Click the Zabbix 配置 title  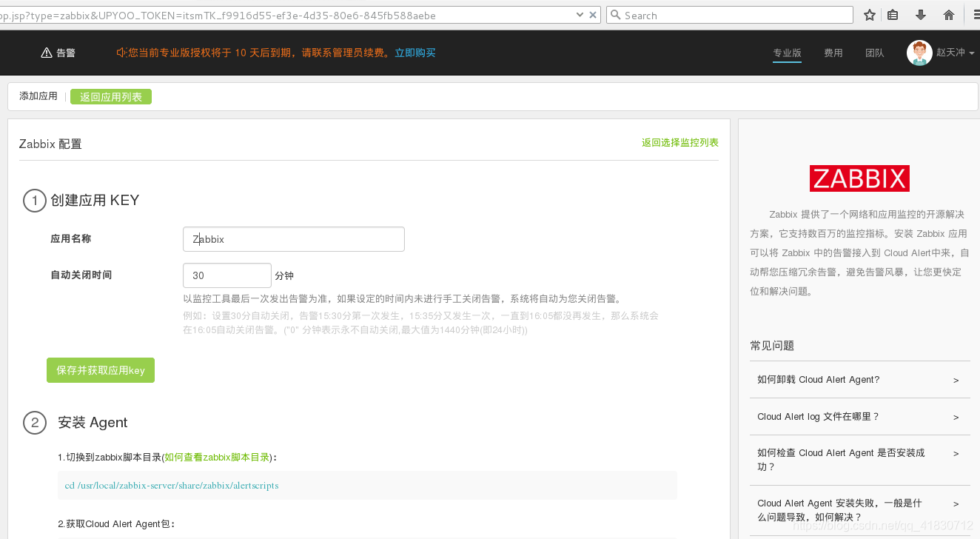[50, 144]
